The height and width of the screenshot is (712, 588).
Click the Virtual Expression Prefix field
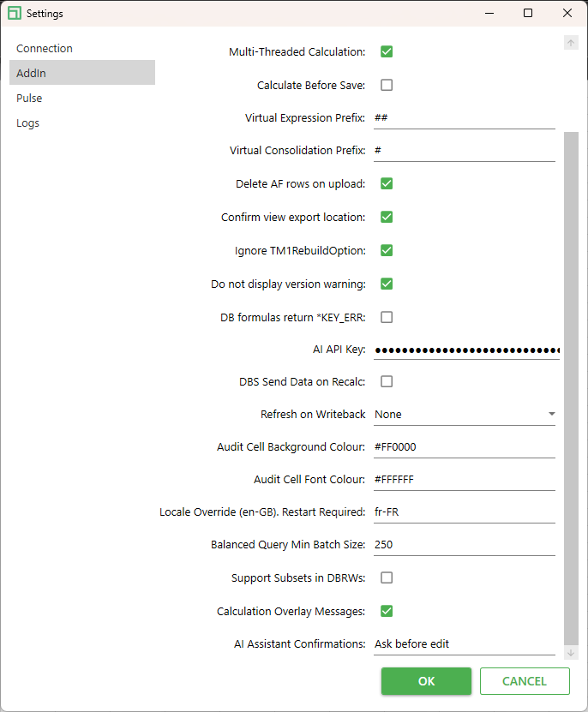[465, 118]
